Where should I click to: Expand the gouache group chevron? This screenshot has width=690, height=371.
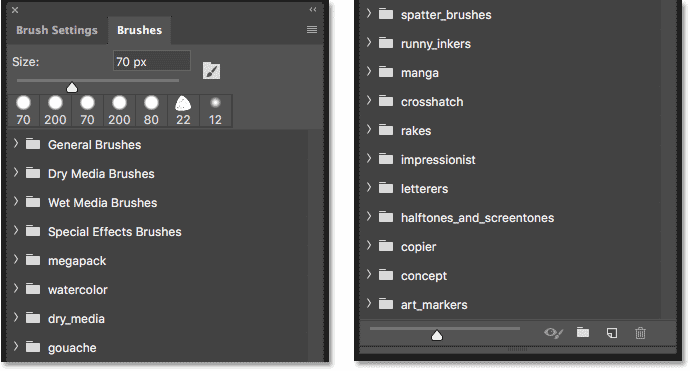[16, 347]
